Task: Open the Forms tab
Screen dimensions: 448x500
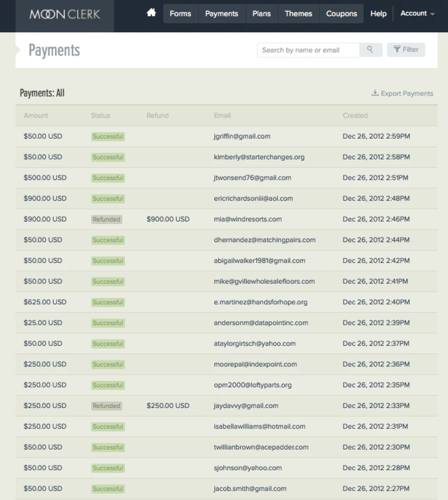Action: pos(180,14)
